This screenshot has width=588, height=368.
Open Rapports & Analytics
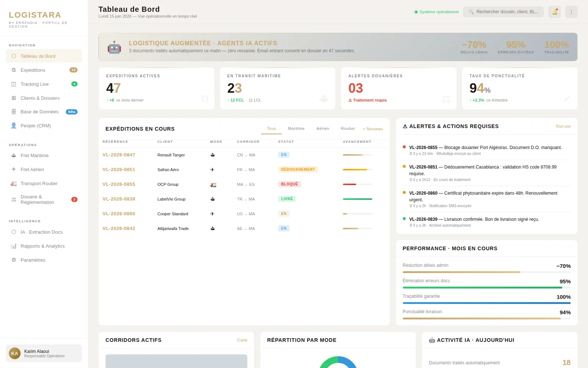coord(44,246)
